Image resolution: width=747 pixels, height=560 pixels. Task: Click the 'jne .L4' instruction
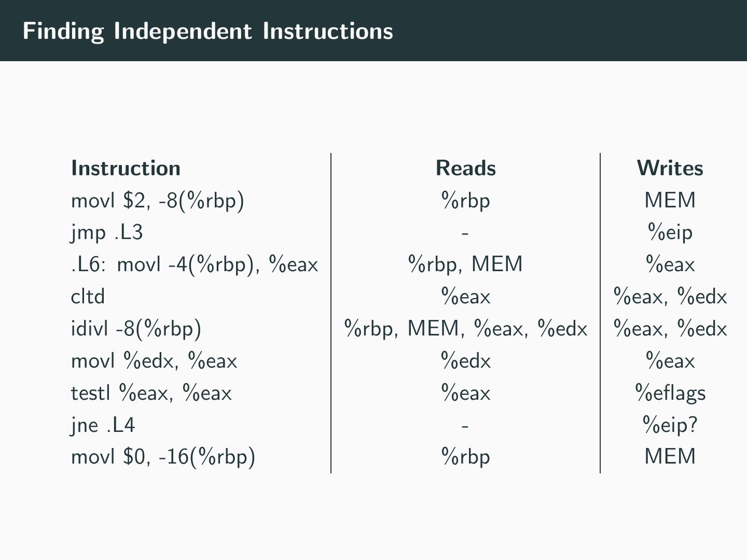pyautogui.click(x=103, y=425)
